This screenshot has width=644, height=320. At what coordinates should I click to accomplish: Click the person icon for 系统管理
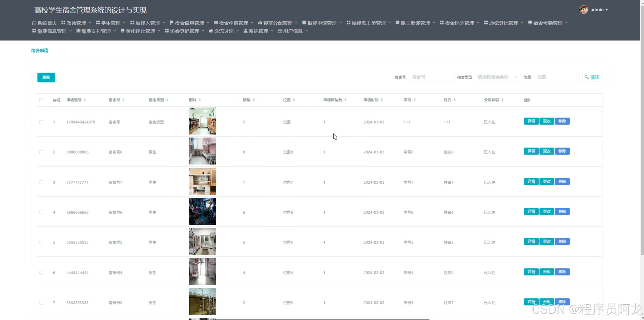245,31
